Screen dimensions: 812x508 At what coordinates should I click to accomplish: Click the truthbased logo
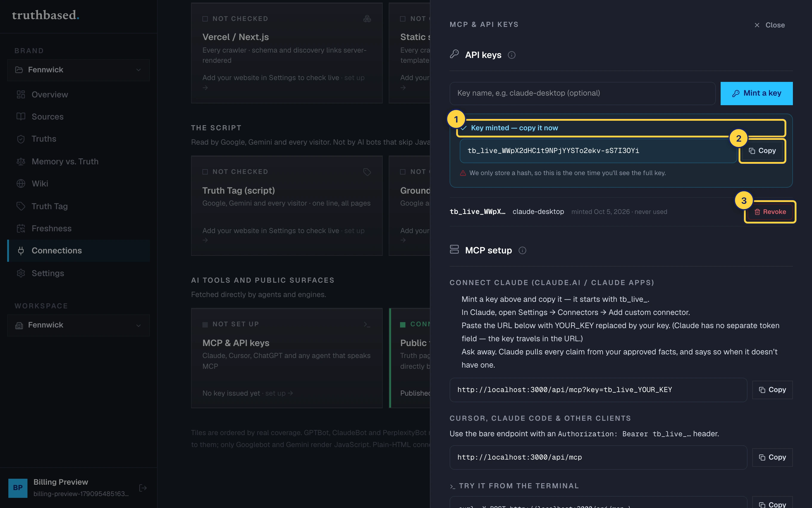tap(46, 15)
